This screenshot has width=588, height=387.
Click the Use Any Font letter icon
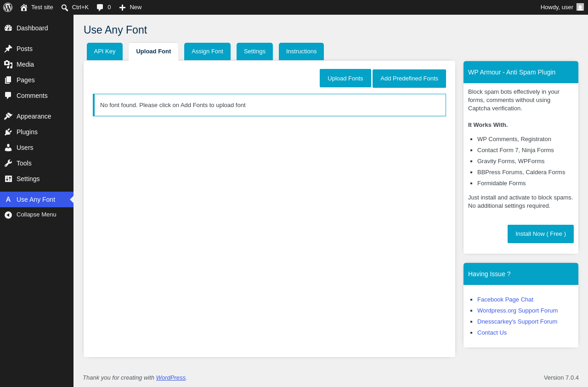coord(8,199)
